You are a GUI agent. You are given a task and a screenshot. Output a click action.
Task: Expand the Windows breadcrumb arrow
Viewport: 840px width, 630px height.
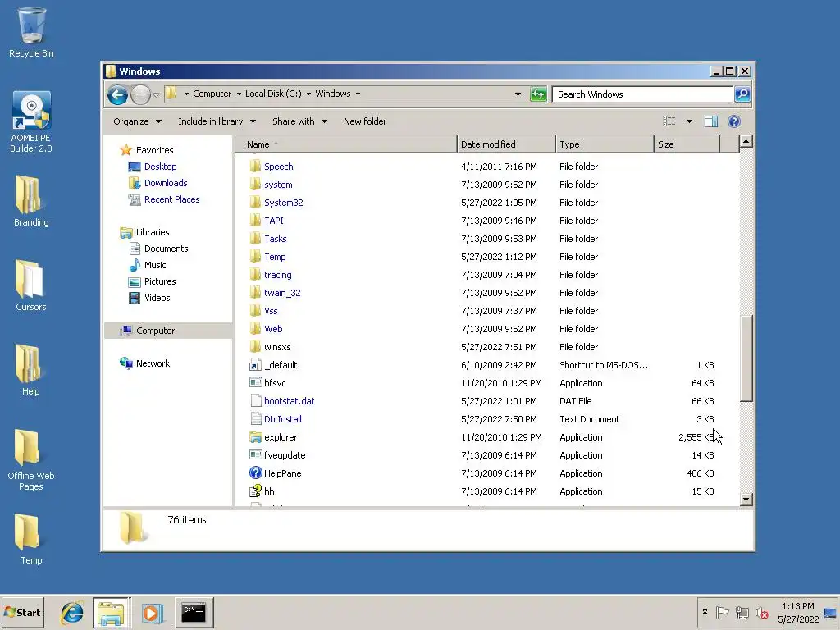pos(358,94)
